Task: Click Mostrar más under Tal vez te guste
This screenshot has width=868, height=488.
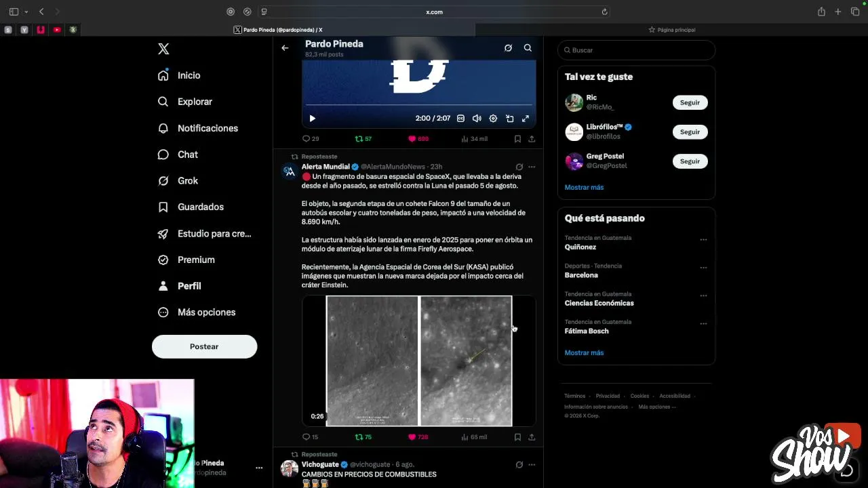Action: (x=584, y=187)
